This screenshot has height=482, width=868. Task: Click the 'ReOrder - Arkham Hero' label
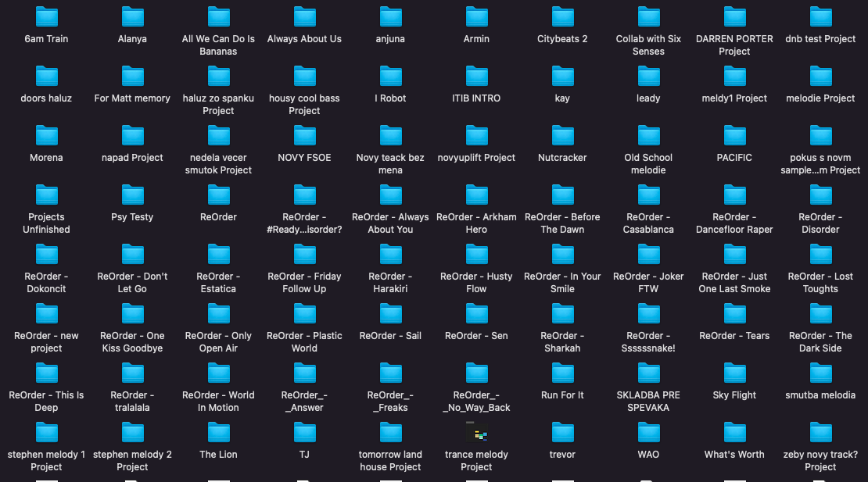coord(477,223)
